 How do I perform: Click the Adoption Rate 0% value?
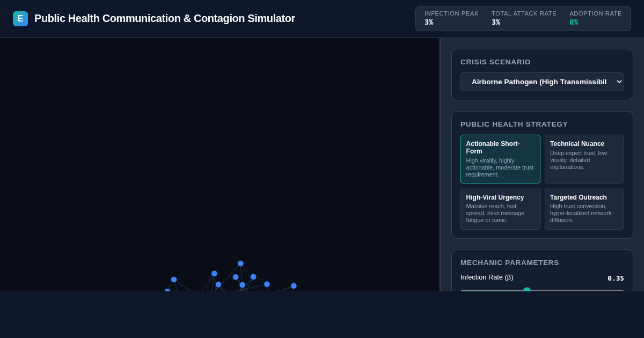(x=574, y=23)
